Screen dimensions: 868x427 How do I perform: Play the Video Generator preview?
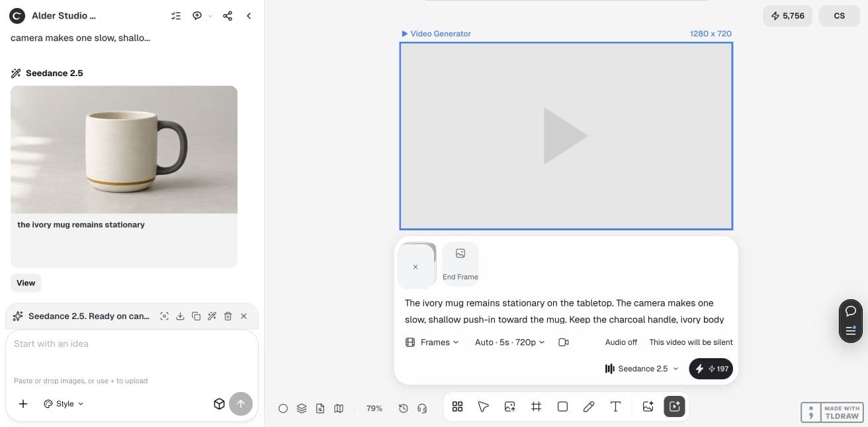click(x=566, y=136)
